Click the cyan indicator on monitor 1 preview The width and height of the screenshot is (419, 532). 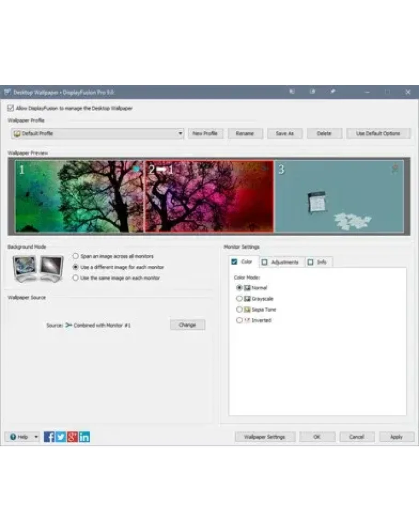(x=136, y=169)
